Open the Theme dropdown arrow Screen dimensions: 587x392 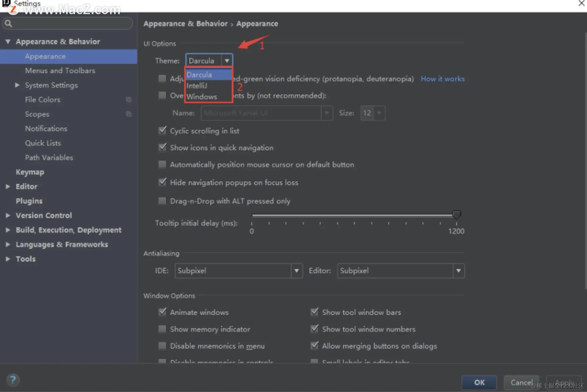[227, 61]
